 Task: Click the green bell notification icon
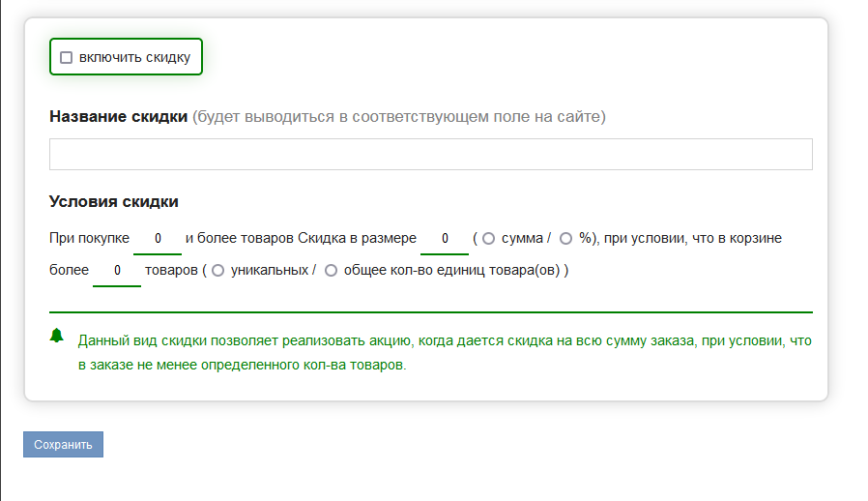point(56,336)
